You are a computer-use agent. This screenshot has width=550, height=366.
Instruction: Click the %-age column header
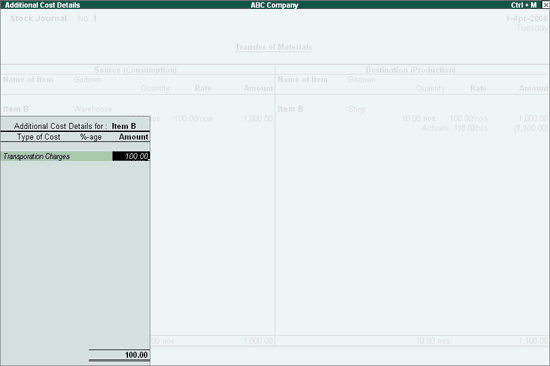tap(91, 137)
